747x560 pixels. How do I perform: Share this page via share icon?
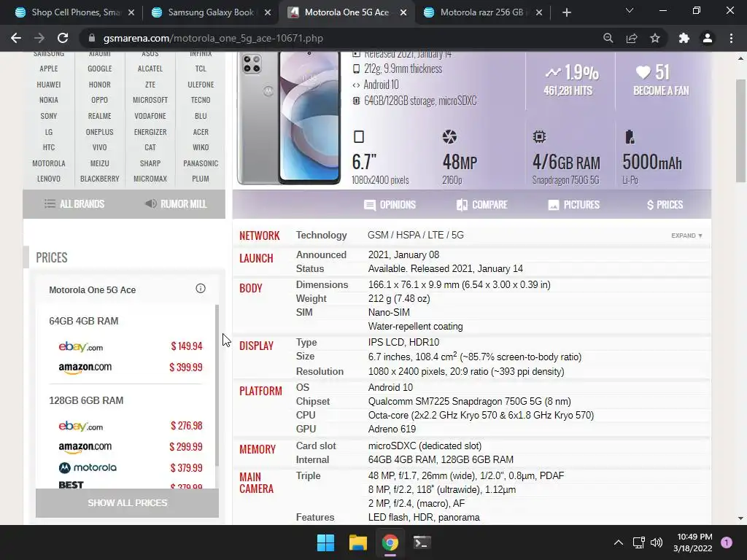tap(632, 38)
